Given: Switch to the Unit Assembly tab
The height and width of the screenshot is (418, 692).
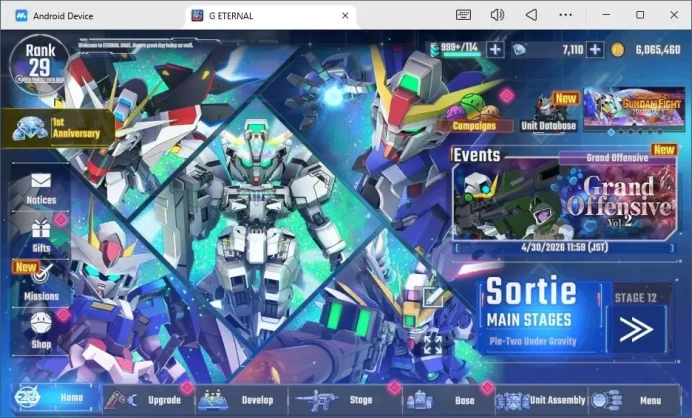Looking at the screenshot, I should [541, 400].
